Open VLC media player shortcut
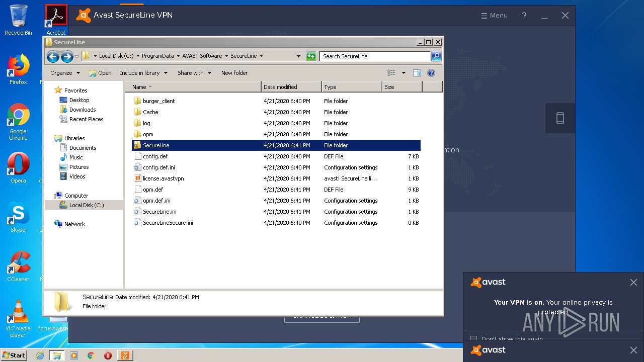This screenshot has height=362, width=644. 18,319
